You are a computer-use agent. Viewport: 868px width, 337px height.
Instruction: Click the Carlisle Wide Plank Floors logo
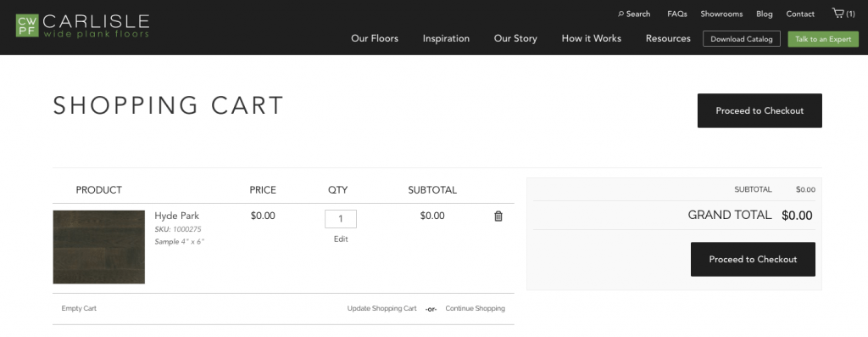[82, 25]
